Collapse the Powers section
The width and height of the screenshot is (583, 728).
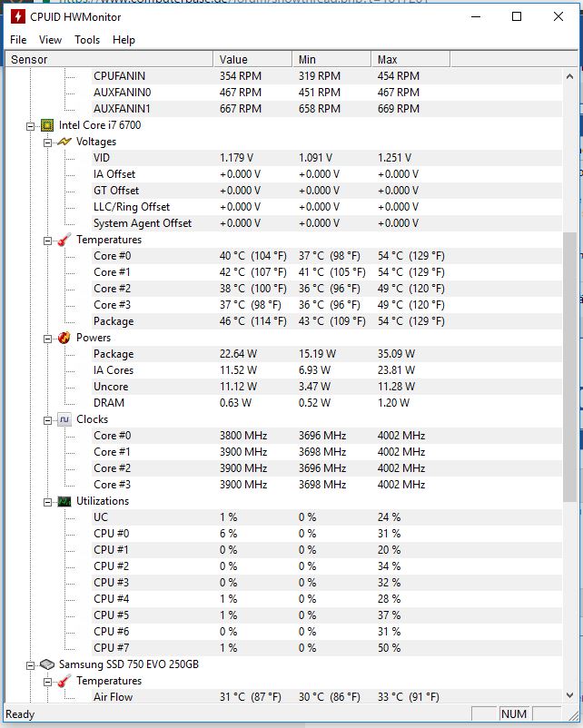pyautogui.click(x=47, y=339)
